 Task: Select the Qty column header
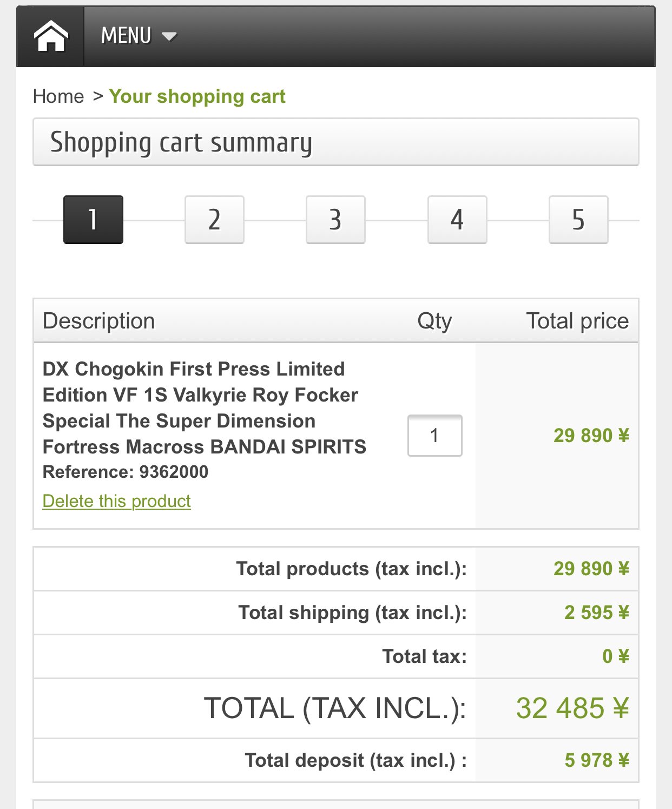pos(434,321)
